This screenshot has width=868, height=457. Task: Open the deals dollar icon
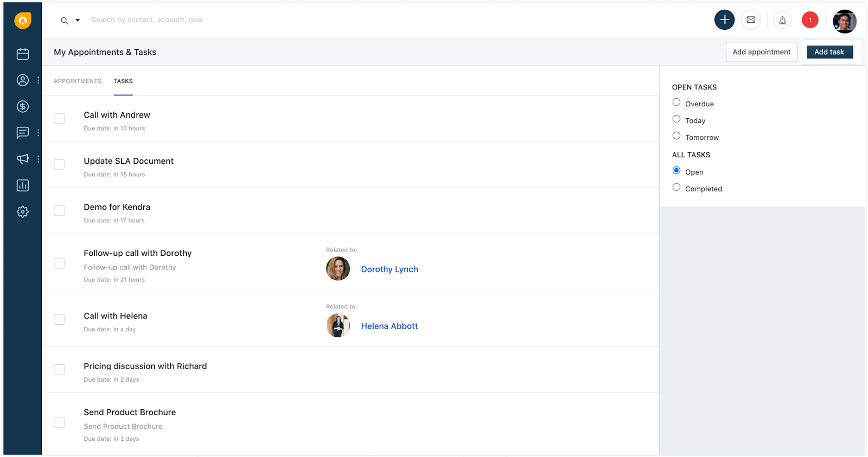pos(22,107)
